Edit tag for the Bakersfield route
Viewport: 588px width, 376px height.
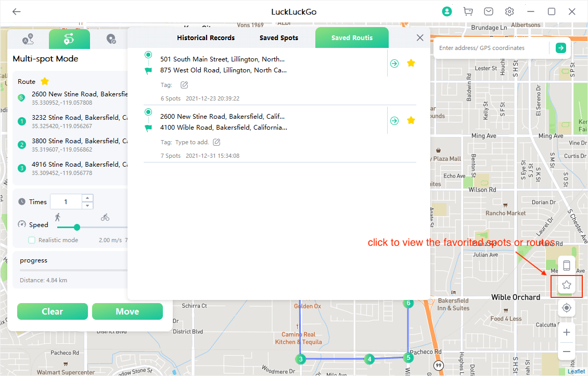216,142
